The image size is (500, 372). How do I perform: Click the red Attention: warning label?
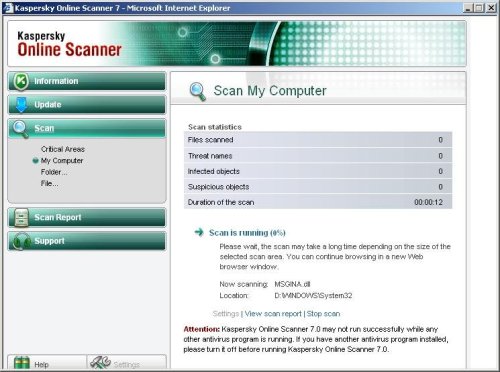[x=202, y=329]
